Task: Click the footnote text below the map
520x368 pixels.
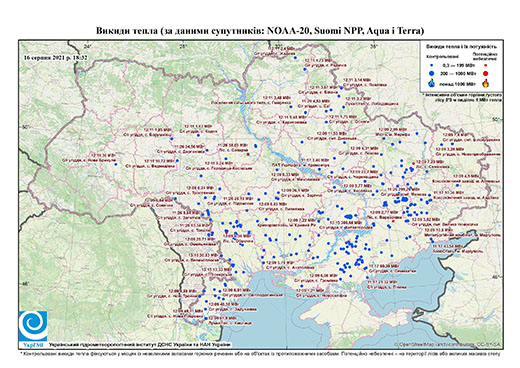Action: (x=260, y=353)
